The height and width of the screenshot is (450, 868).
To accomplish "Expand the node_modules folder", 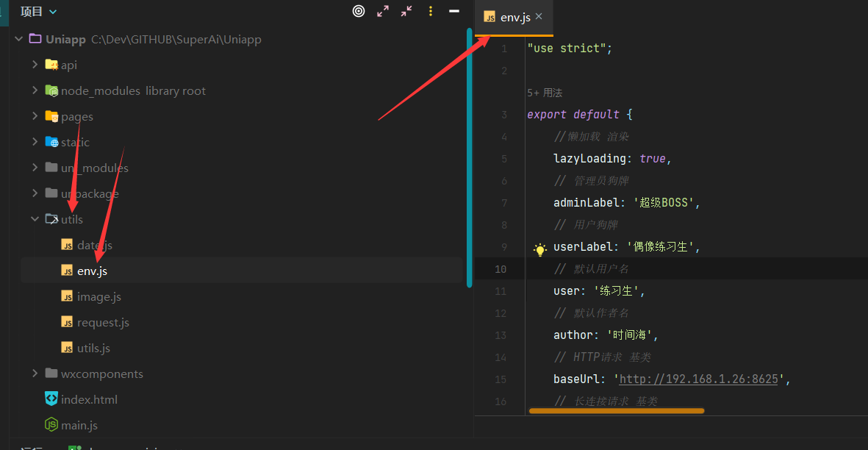I will pyautogui.click(x=35, y=90).
